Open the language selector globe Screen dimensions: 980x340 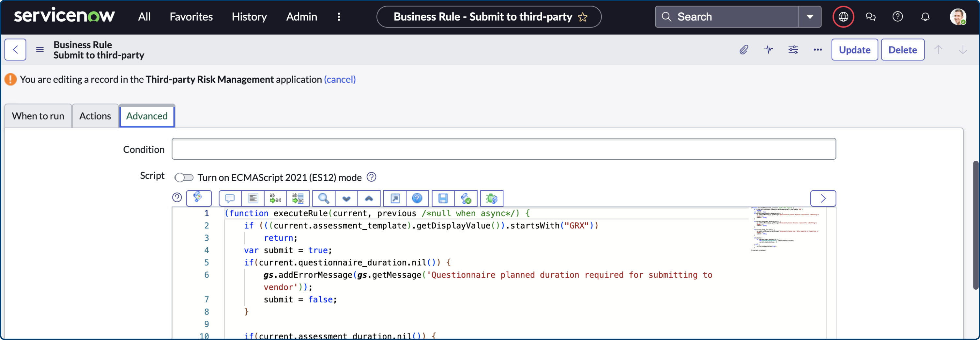coord(843,16)
